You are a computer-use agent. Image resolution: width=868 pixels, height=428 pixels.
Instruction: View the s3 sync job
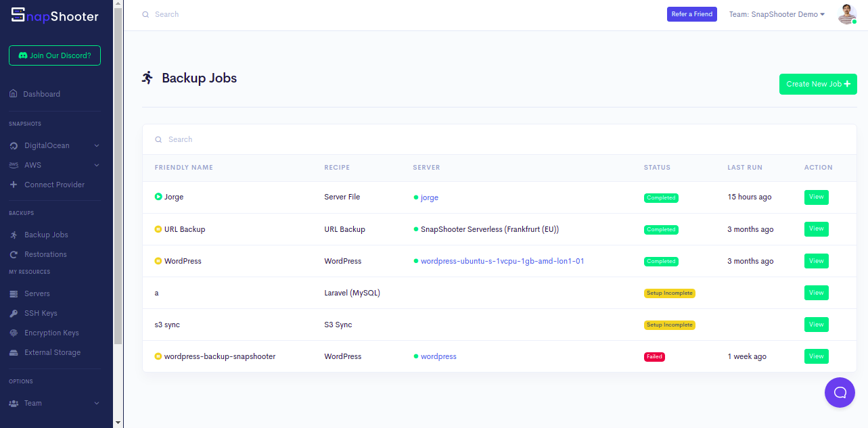(817, 325)
